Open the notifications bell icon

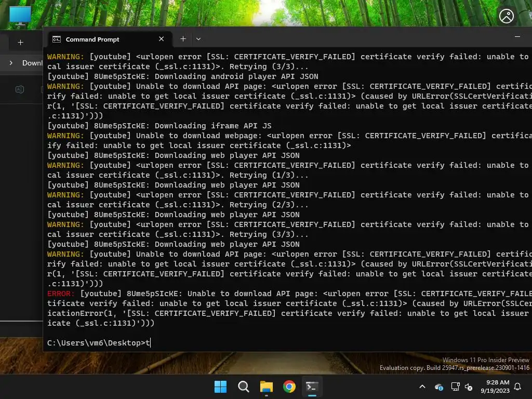pyautogui.click(x=517, y=387)
